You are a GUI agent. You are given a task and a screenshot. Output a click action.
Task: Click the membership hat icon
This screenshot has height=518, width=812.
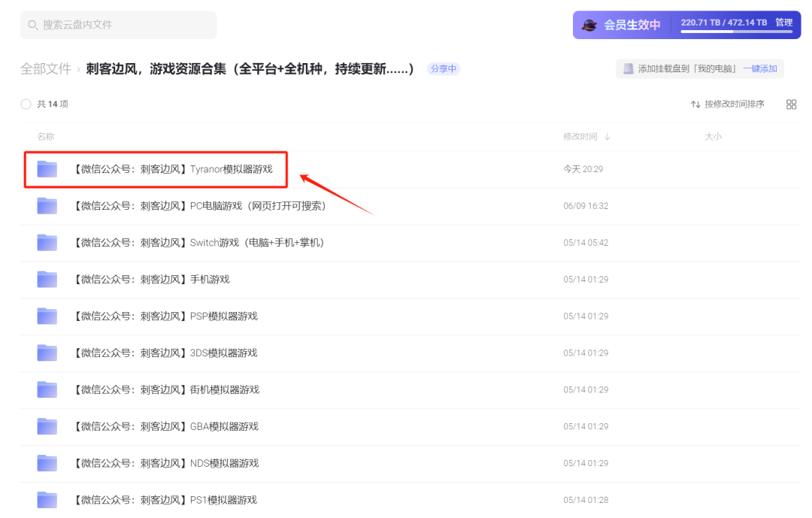coord(589,25)
